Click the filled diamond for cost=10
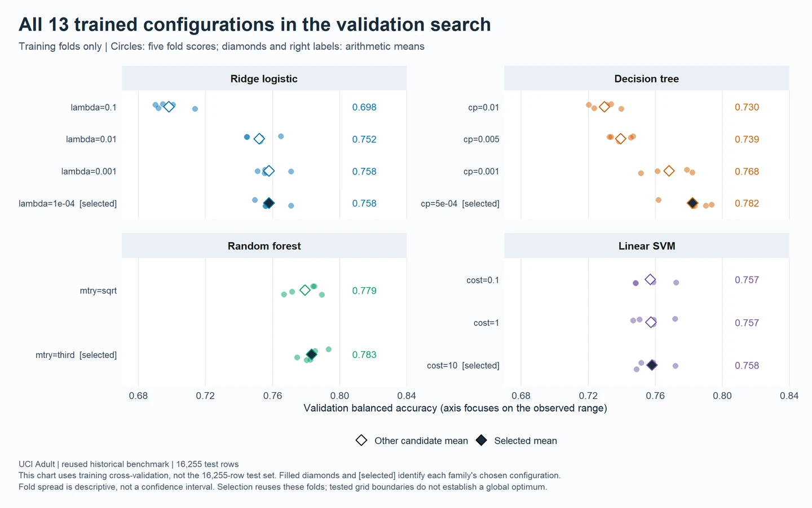The height and width of the screenshot is (508, 812). pos(652,365)
